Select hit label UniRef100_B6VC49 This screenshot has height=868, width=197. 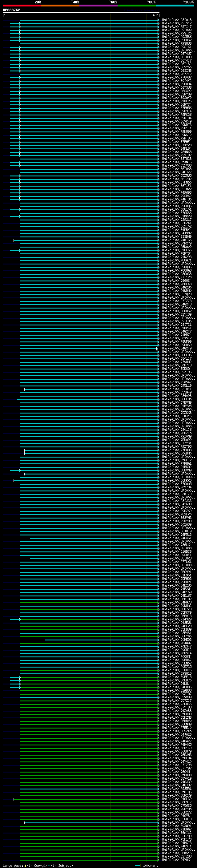pyautogui.click(x=177, y=122)
